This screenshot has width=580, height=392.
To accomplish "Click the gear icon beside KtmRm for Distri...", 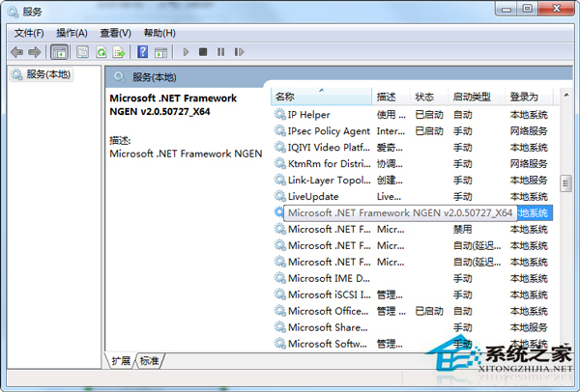I will pos(279,163).
